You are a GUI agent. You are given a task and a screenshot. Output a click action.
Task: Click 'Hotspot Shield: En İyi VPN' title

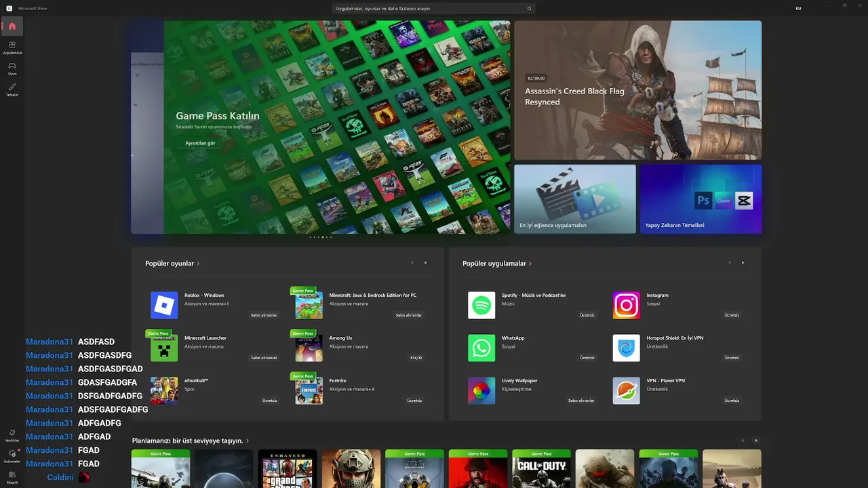pos(675,338)
